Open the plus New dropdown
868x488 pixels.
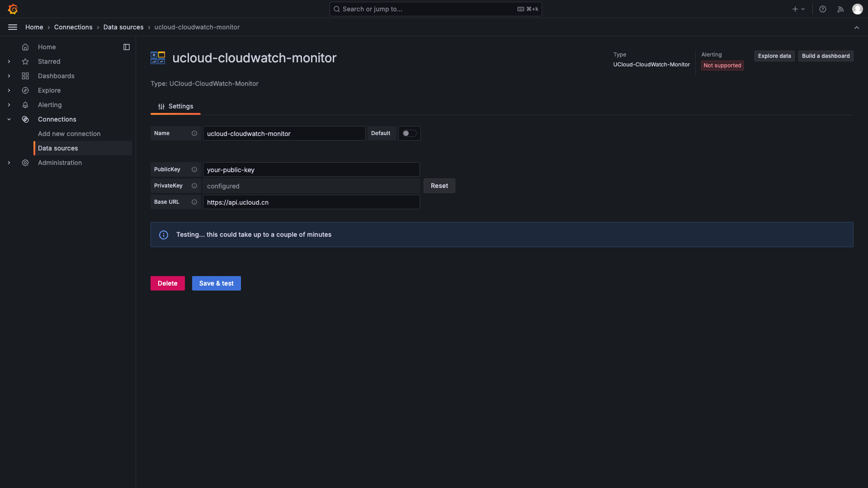coord(798,9)
